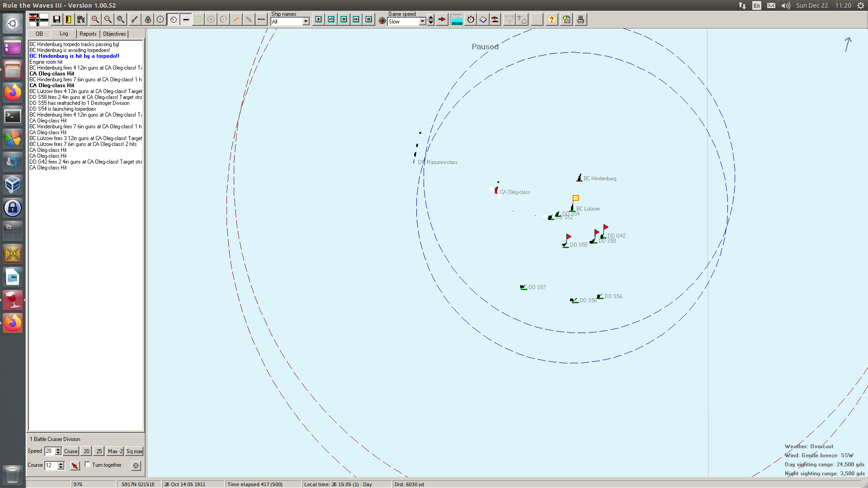Click the third magnifier zoom icon

click(x=121, y=19)
